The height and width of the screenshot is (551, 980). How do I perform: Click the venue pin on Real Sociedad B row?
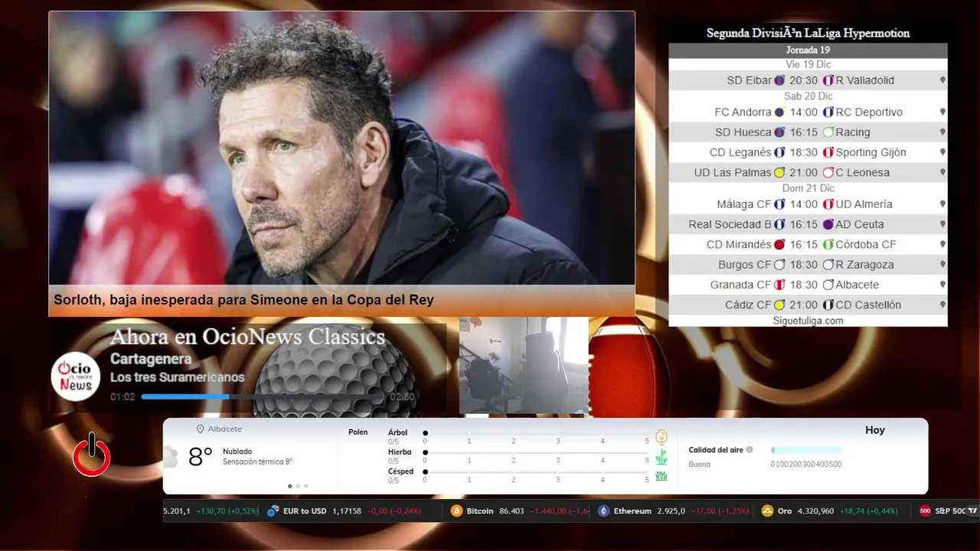(x=942, y=225)
